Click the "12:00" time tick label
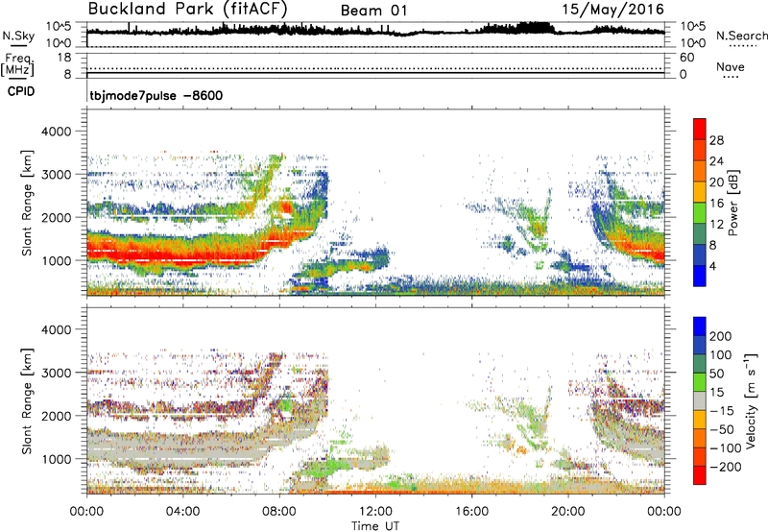This screenshot has width=768, height=532. [375, 512]
